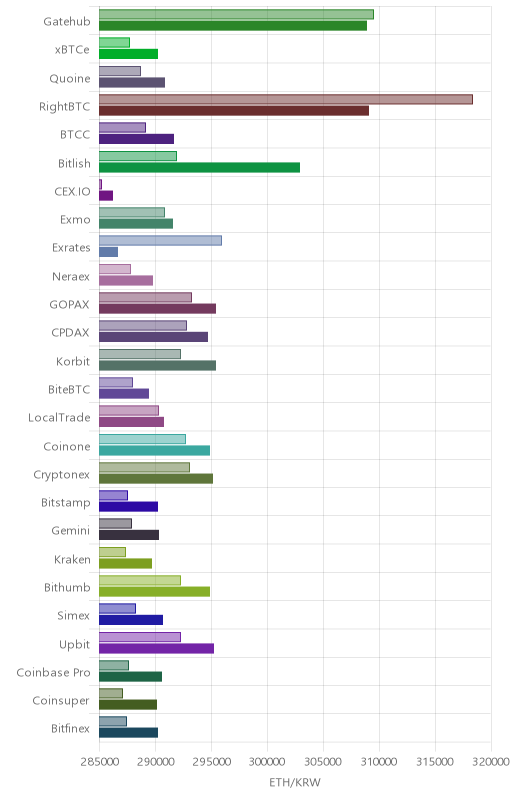Select the Bithumb light green upper bar
512x800 pixels.
(140, 581)
